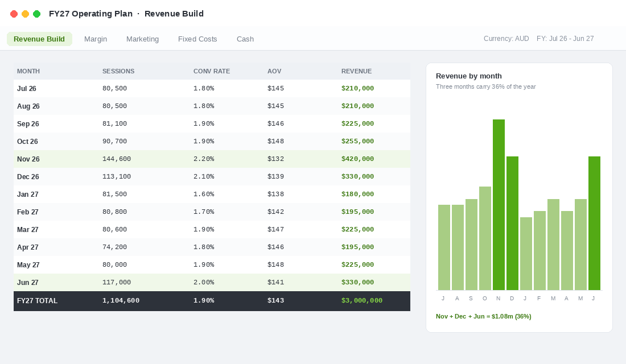
Task: Select the Jan 27 row label
Action: (x=27, y=195)
